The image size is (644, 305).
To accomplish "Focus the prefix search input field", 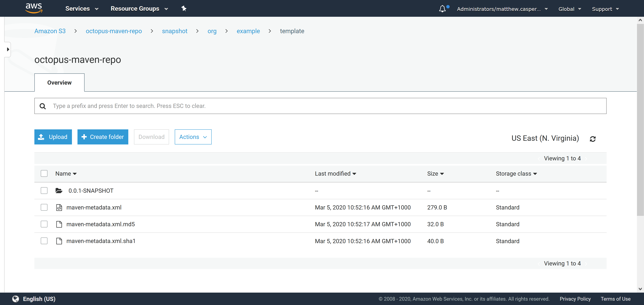I will (x=325, y=106).
